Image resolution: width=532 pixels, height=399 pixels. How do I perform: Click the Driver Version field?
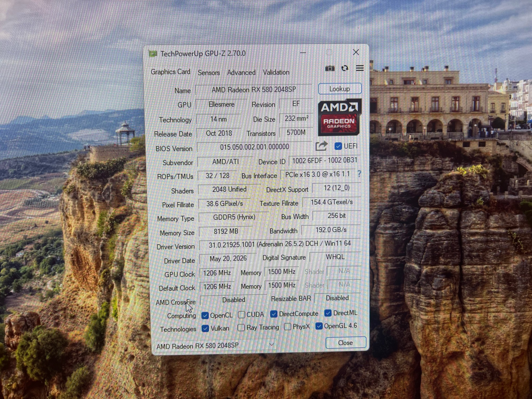[x=280, y=244]
